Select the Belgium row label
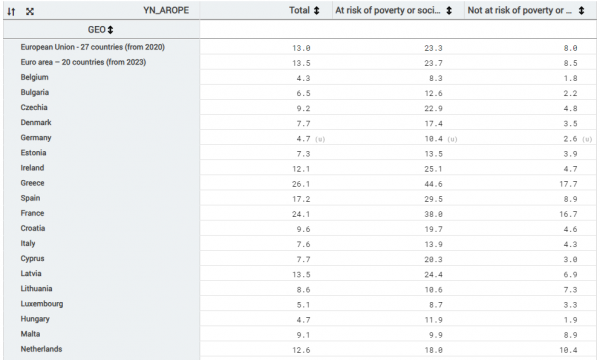 [x=34, y=77]
